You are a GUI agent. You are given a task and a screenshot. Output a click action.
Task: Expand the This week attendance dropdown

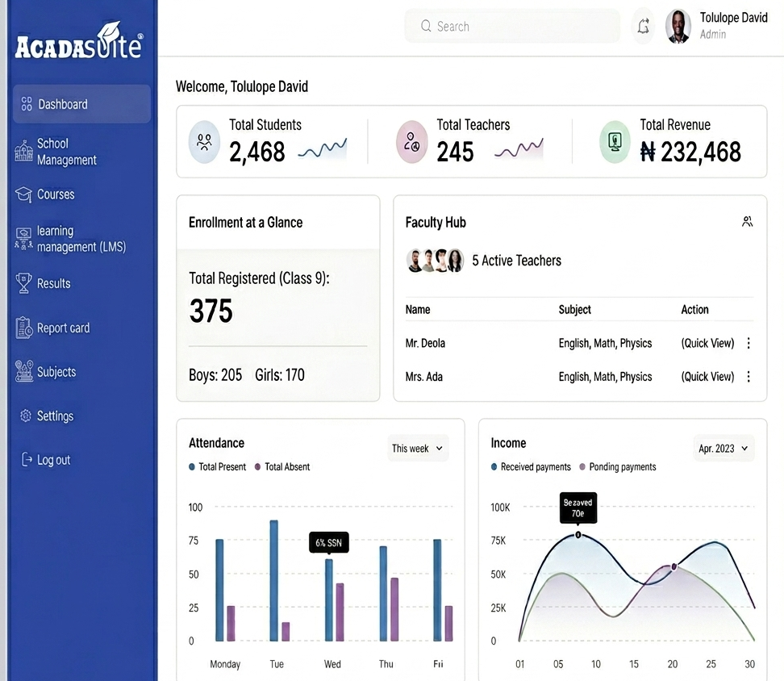417,449
